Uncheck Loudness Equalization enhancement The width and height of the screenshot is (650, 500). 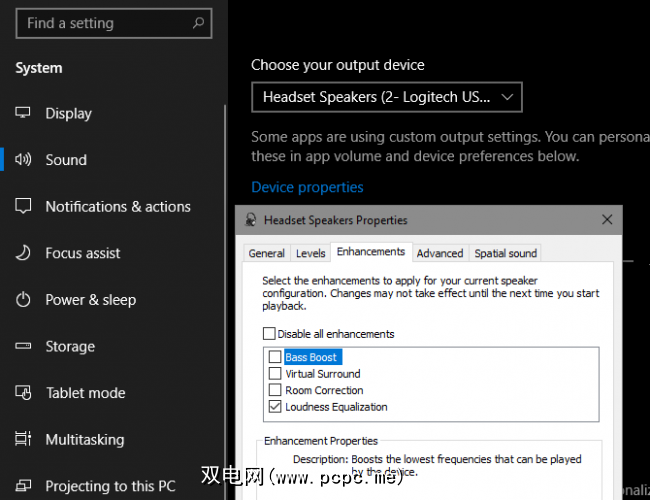275,407
